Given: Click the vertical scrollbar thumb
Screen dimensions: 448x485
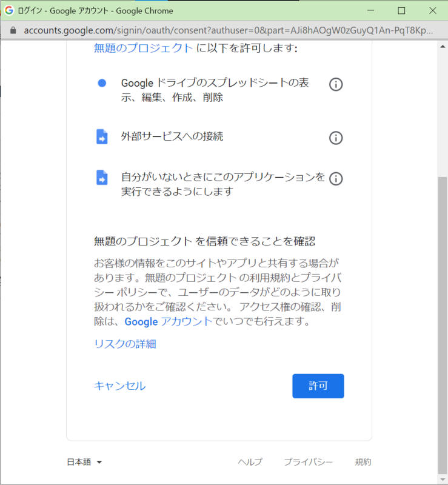Looking at the screenshot, I should (x=443, y=325).
